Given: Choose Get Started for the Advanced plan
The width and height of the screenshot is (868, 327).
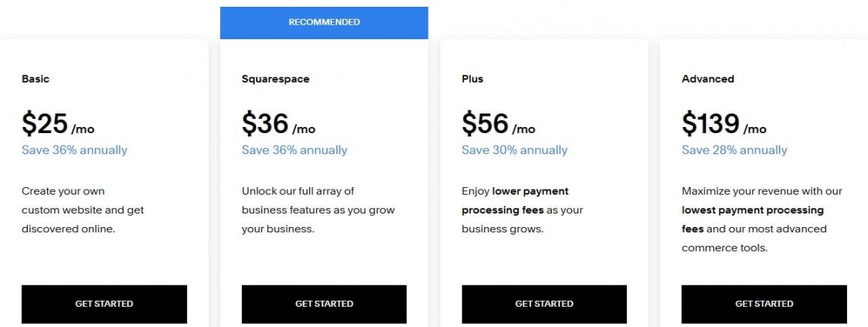Looking at the screenshot, I should [x=764, y=304].
